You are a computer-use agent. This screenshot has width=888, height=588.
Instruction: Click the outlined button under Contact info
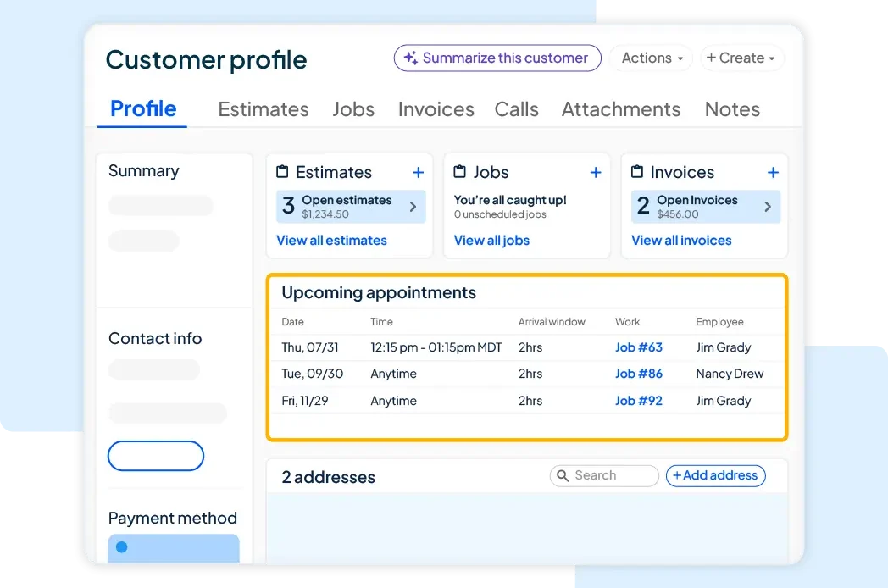(156, 456)
